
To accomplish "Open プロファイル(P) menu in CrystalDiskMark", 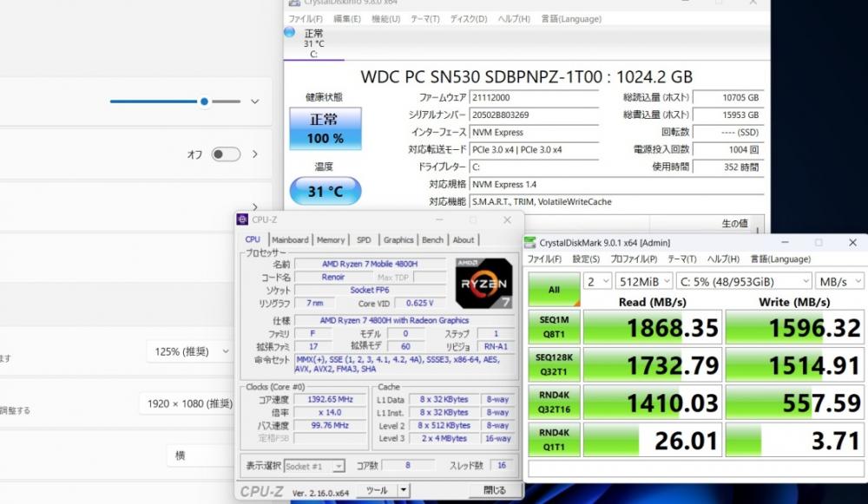I will pos(634,259).
